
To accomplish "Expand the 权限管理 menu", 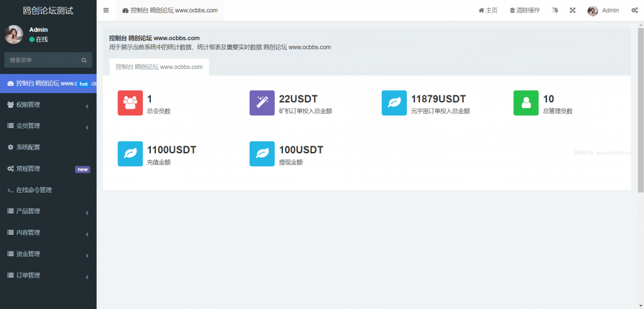I will pos(48,105).
